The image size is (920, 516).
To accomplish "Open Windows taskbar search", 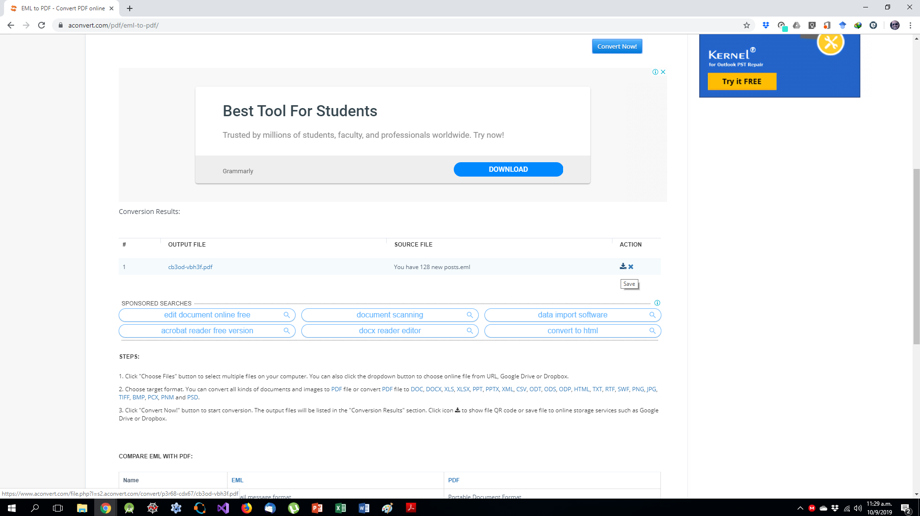I will click(x=35, y=508).
